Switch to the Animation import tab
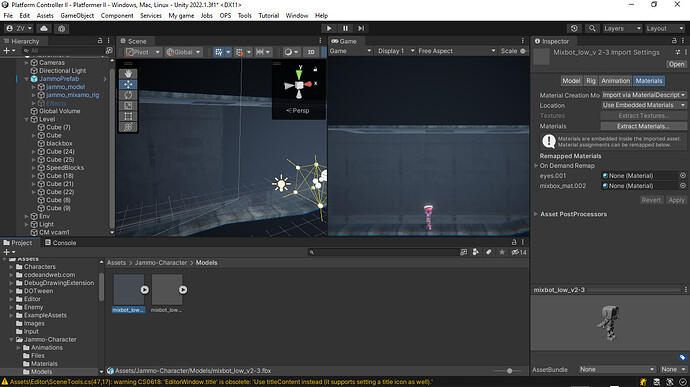690x387 pixels. [616, 81]
